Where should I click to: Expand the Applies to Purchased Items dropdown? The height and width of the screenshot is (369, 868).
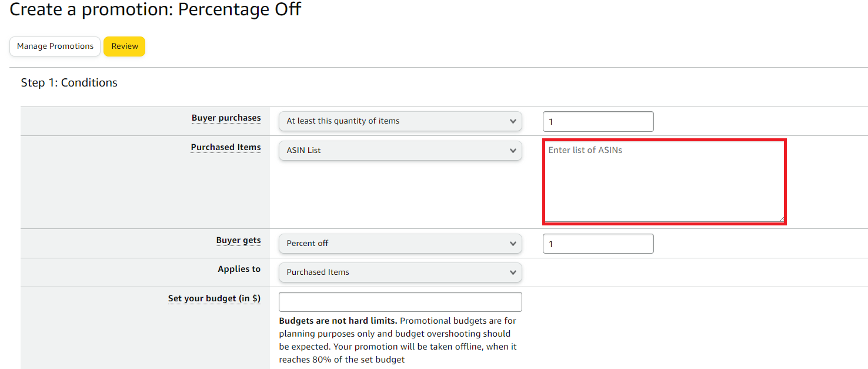tap(400, 272)
